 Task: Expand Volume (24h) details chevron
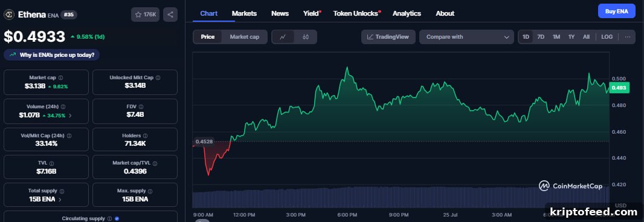(70, 116)
